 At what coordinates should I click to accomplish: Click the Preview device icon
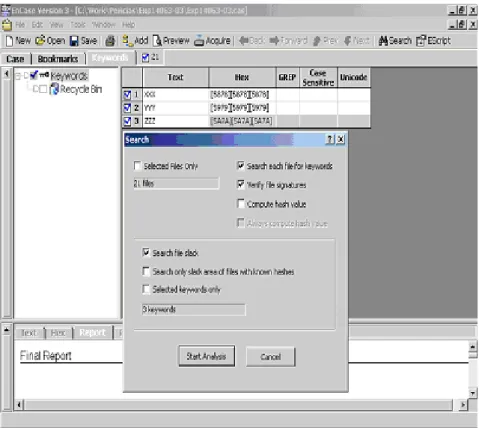pos(157,41)
